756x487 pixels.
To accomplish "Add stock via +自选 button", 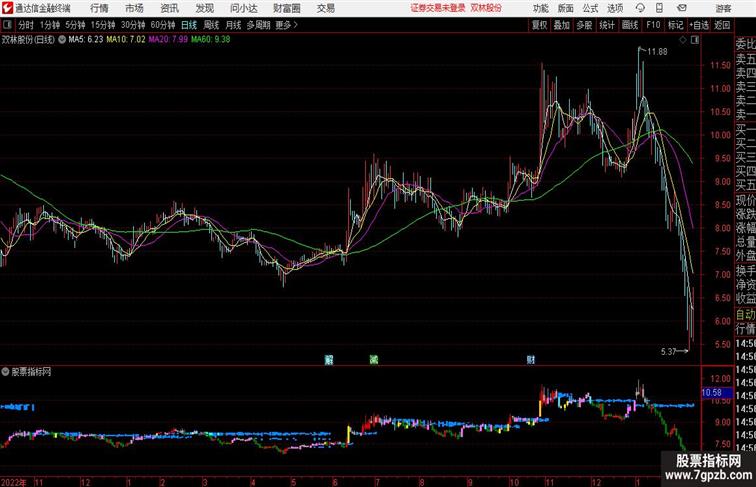I will point(699,25).
